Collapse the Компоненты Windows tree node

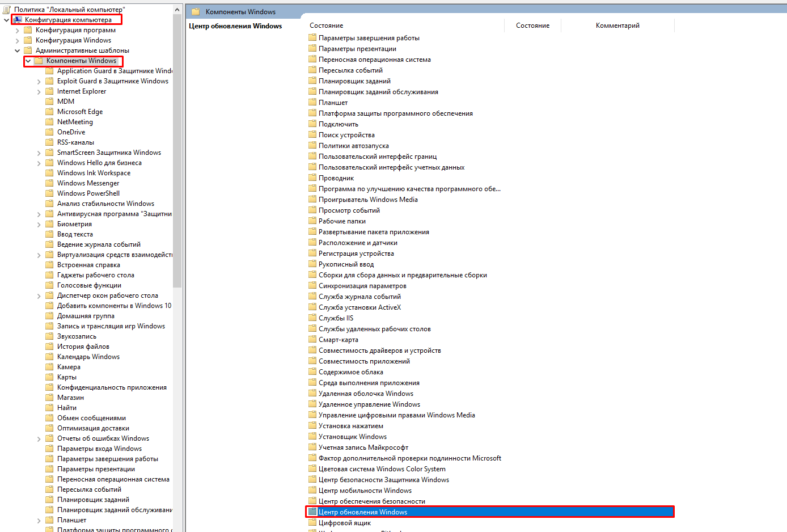click(28, 61)
